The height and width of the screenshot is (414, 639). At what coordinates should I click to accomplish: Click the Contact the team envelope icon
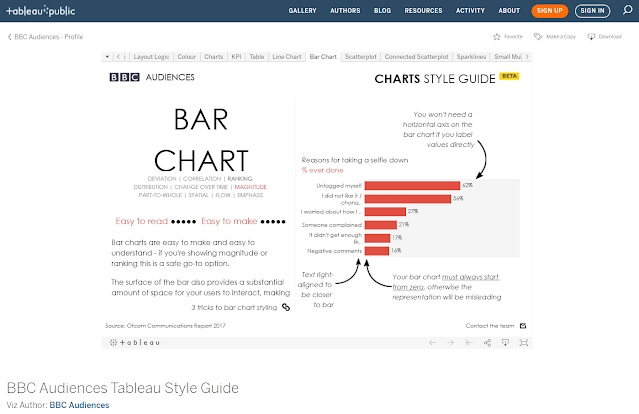(x=523, y=326)
